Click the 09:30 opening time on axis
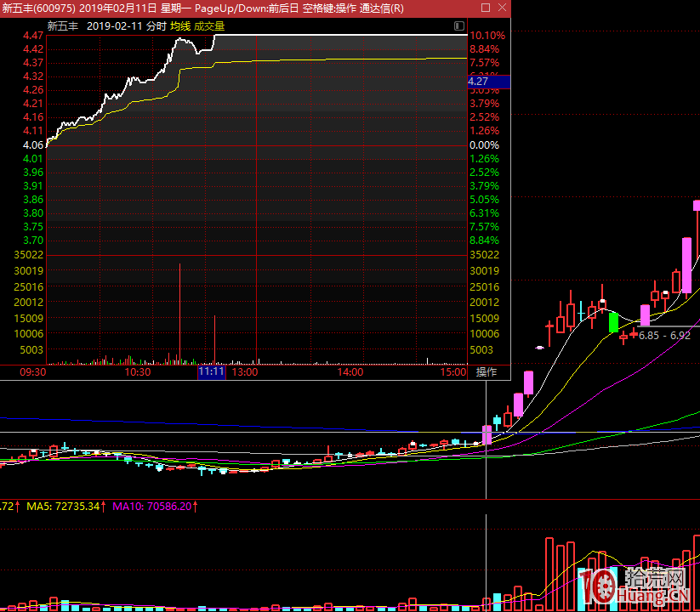This screenshot has width=700, height=612. point(33,372)
